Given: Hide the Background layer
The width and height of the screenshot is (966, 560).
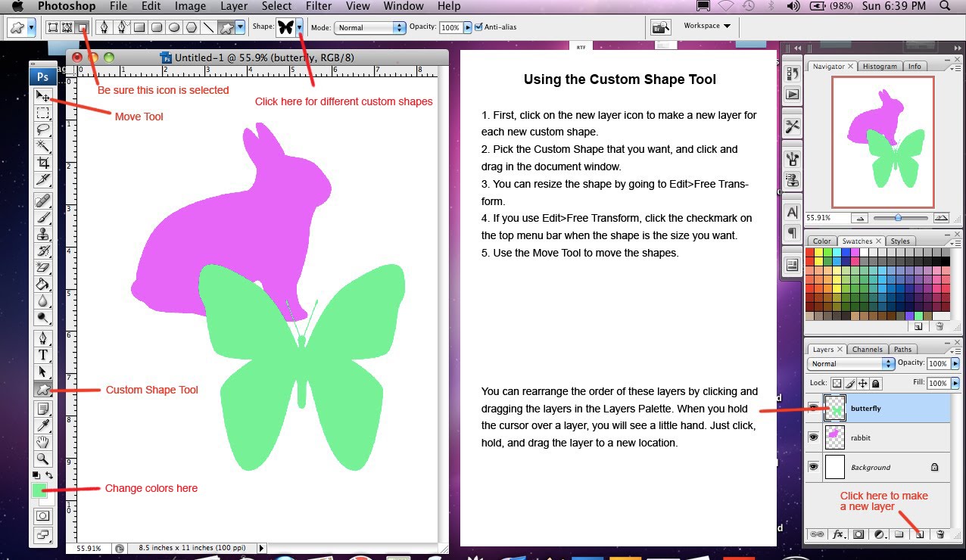Looking at the screenshot, I should [x=813, y=467].
